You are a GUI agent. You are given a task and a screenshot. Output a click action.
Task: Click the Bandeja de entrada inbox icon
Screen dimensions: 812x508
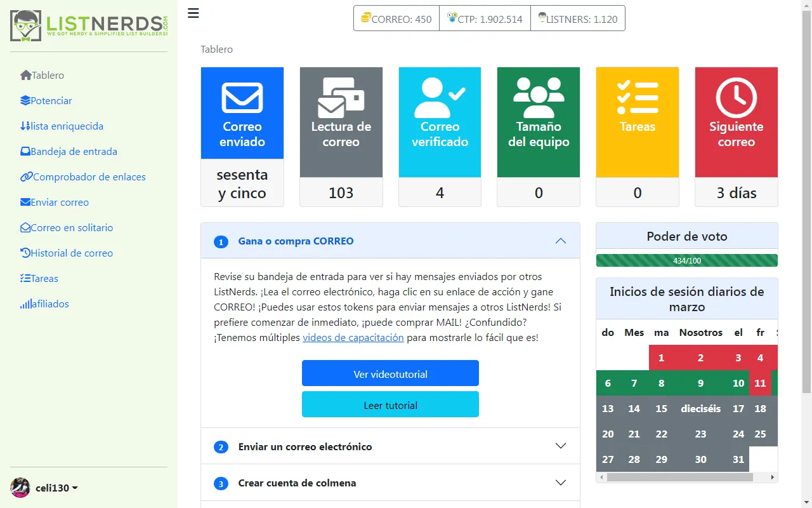25,151
